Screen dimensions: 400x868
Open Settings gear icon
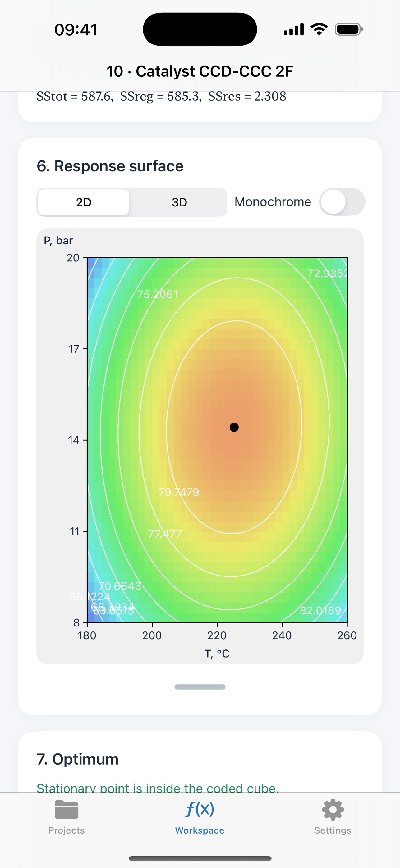[333, 809]
